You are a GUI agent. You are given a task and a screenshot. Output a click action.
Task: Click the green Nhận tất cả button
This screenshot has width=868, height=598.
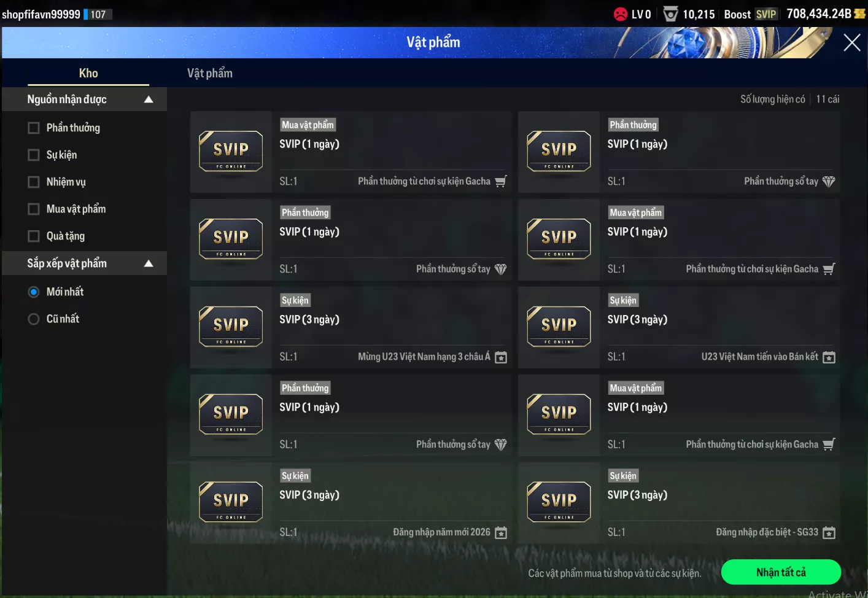pyautogui.click(x=781, y=572)
